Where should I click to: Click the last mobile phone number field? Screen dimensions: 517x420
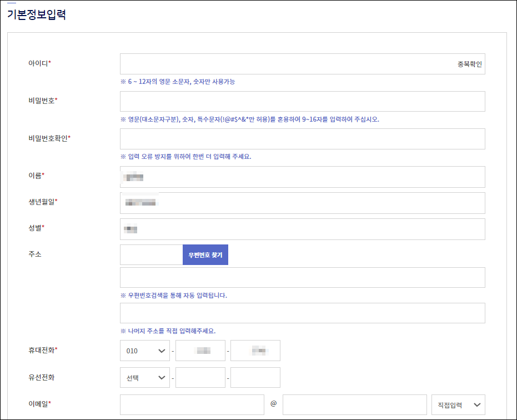pos(255,351)
